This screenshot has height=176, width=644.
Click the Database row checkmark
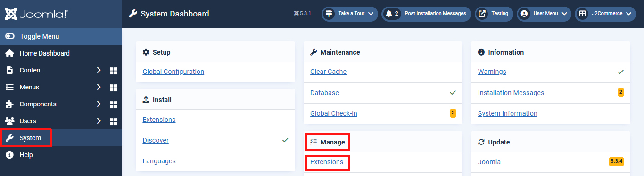pos(453,93)
